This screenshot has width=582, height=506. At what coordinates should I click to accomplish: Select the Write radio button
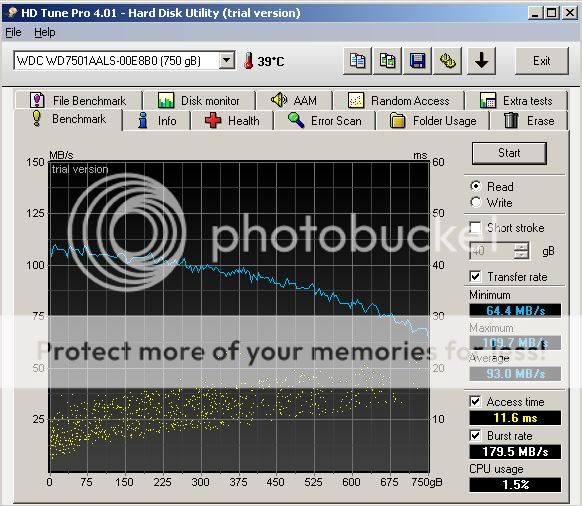pyautogui.click(x=476, y=202)
